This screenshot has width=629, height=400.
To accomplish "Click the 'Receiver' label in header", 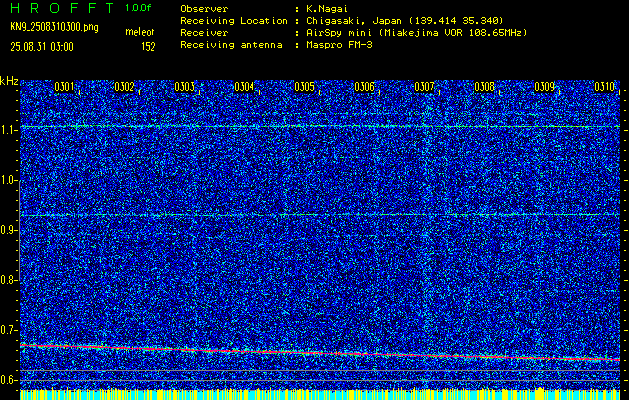I will point(204,33).
